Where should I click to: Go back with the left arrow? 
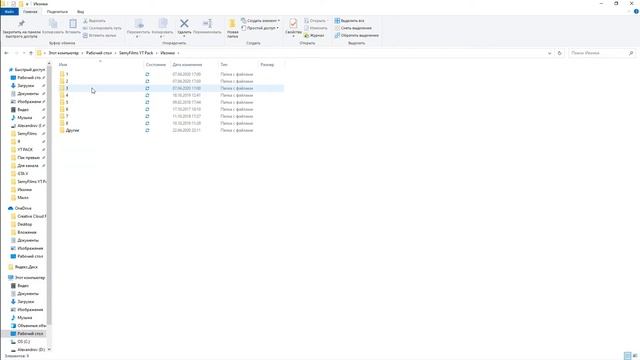click(x=6, y=53)
